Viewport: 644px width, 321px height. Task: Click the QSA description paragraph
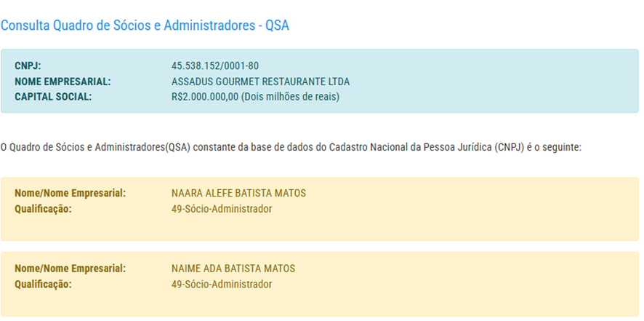[x=291, y=147]
